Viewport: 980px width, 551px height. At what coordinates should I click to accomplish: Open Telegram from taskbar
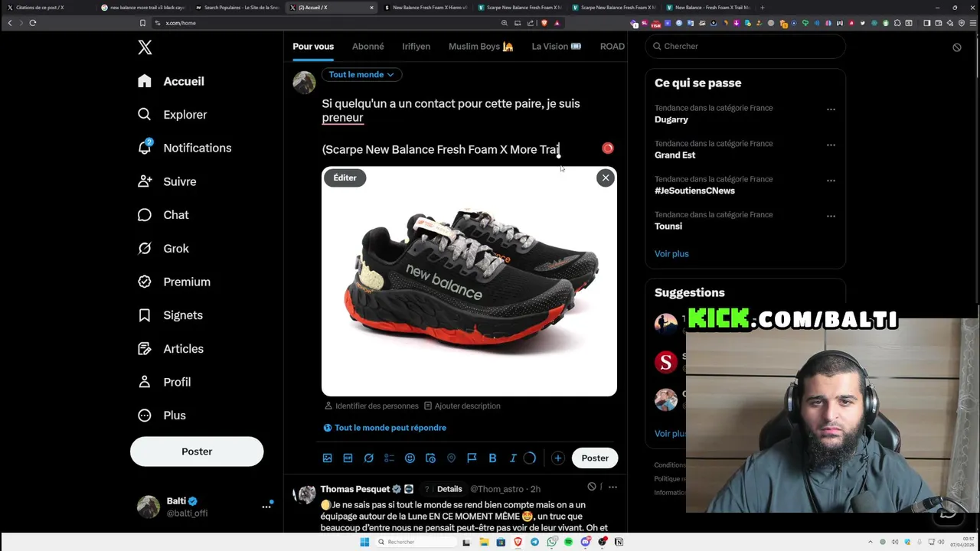pos(534,542)
